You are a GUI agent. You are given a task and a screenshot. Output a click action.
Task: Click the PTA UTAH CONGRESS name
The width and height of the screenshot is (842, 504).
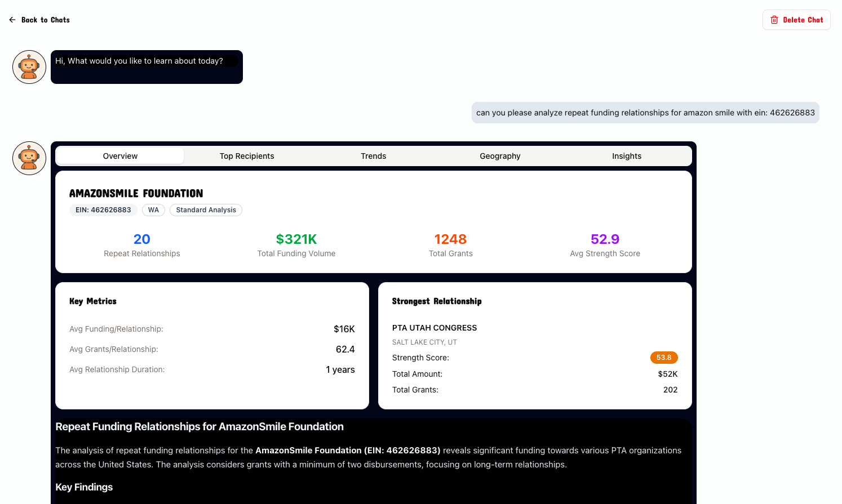tap(435, 328)
